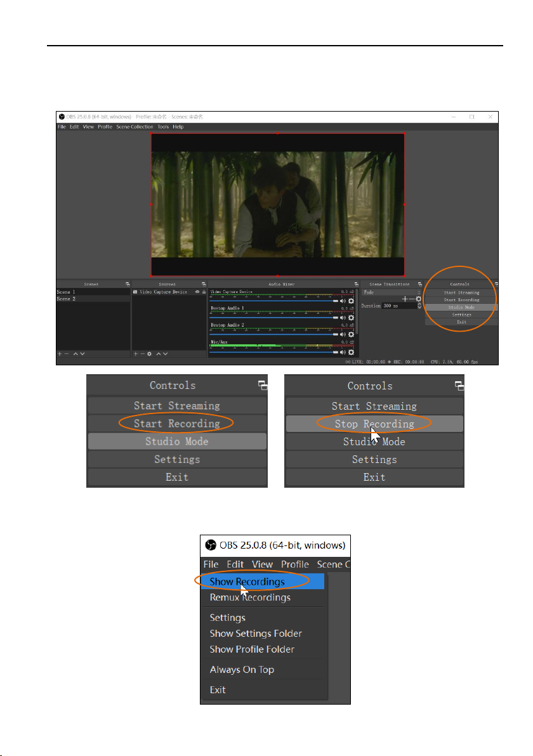Click the circled Start Recording enlarged button

click(x=177, y=423)
